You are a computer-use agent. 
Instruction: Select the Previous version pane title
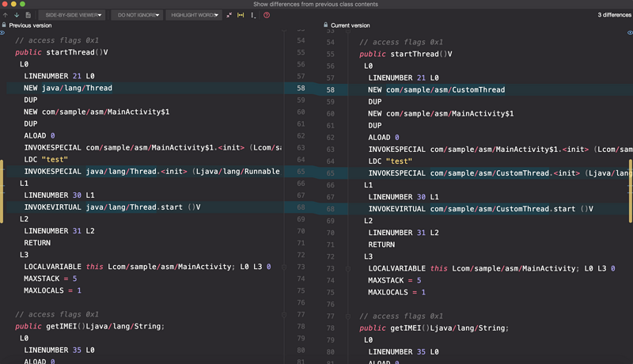[x=30, y=25]
